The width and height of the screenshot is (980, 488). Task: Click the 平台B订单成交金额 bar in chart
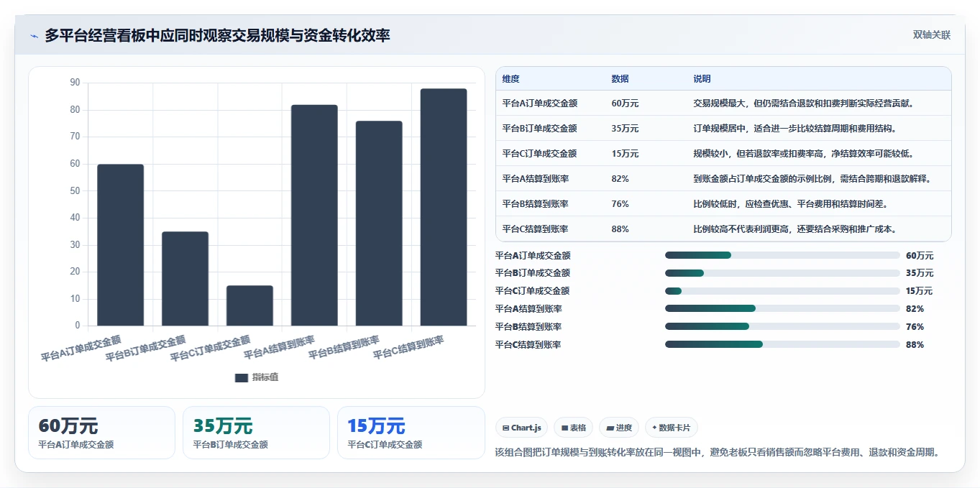click(x=186, y=279)
